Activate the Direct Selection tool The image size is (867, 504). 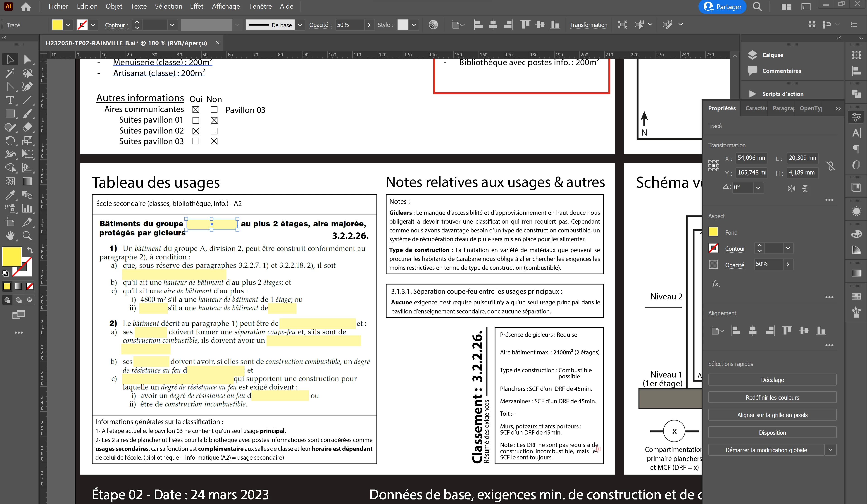click(27, 59)
